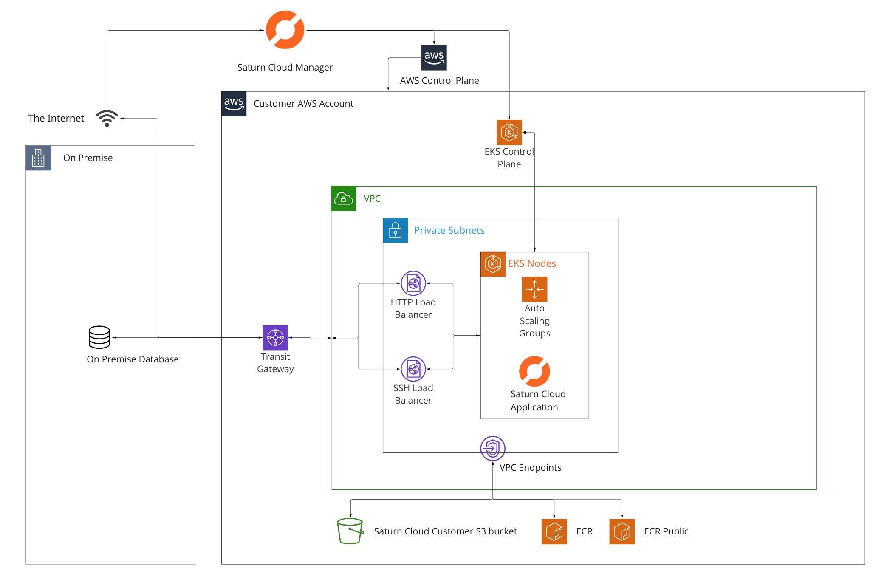Select the Auto Scaling Groups icon
The width and height of the screenshot is (890, 588).
[534, 289]
